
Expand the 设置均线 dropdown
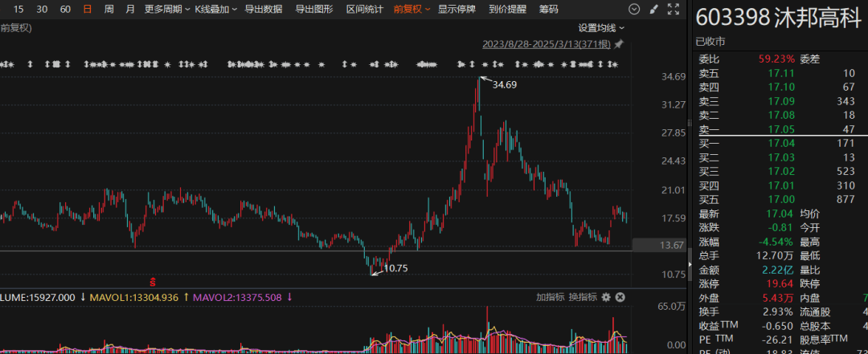click(x=600, y=27)
